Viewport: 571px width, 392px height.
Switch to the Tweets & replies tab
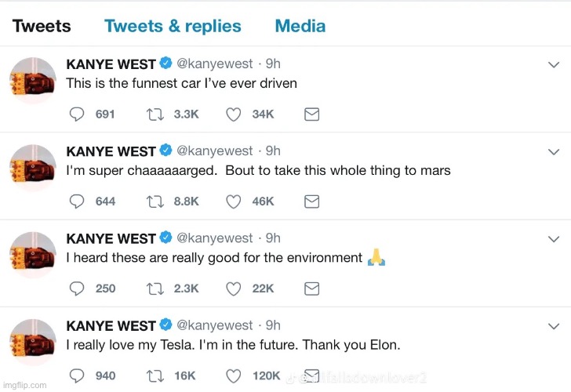point(172,26)
